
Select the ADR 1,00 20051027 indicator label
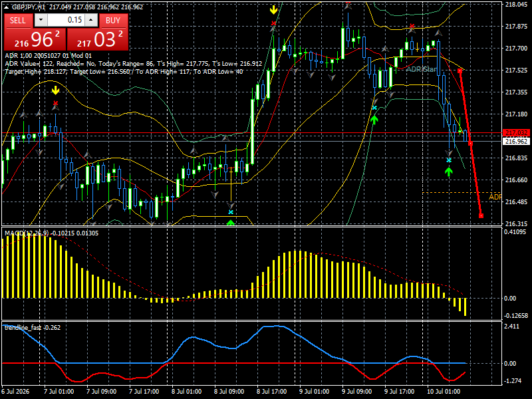pos(48,56)
